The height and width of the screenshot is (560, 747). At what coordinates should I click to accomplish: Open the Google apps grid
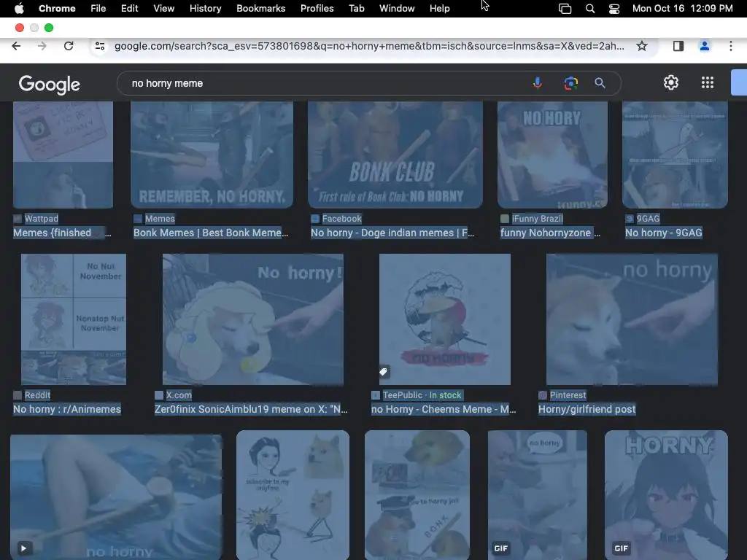[708, 83]
